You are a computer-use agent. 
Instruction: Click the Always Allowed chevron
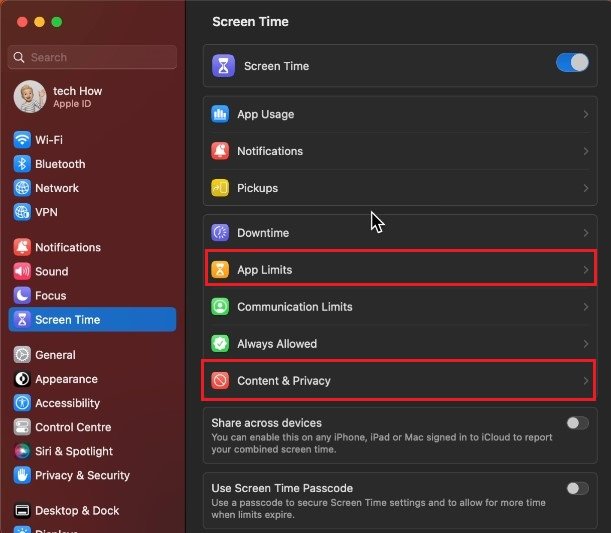pos(586,344)
